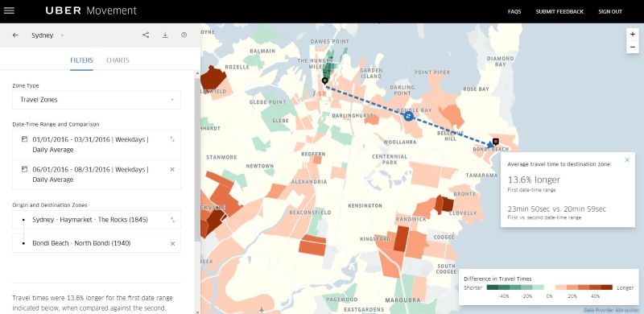This screenshot has height=314, width=644.
Task: Click the "Origin and Destination Zones" heading
Action: point(50,205)
